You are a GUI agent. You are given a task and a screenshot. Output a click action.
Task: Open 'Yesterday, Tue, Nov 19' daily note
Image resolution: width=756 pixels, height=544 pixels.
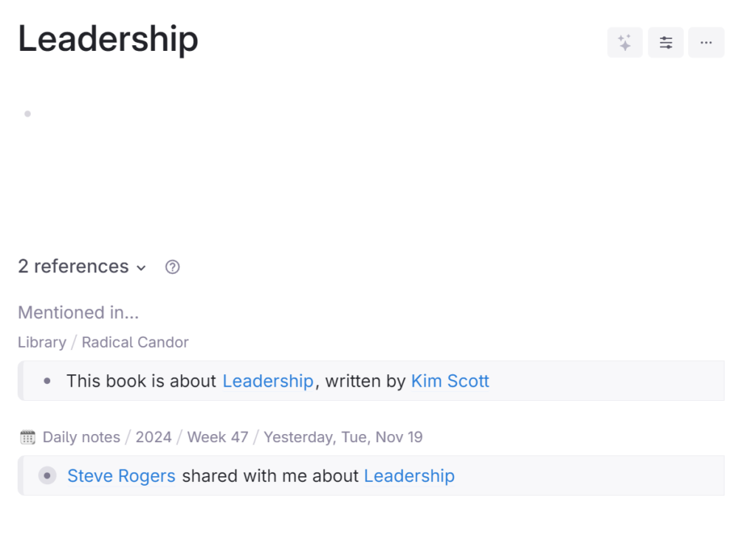343,437
